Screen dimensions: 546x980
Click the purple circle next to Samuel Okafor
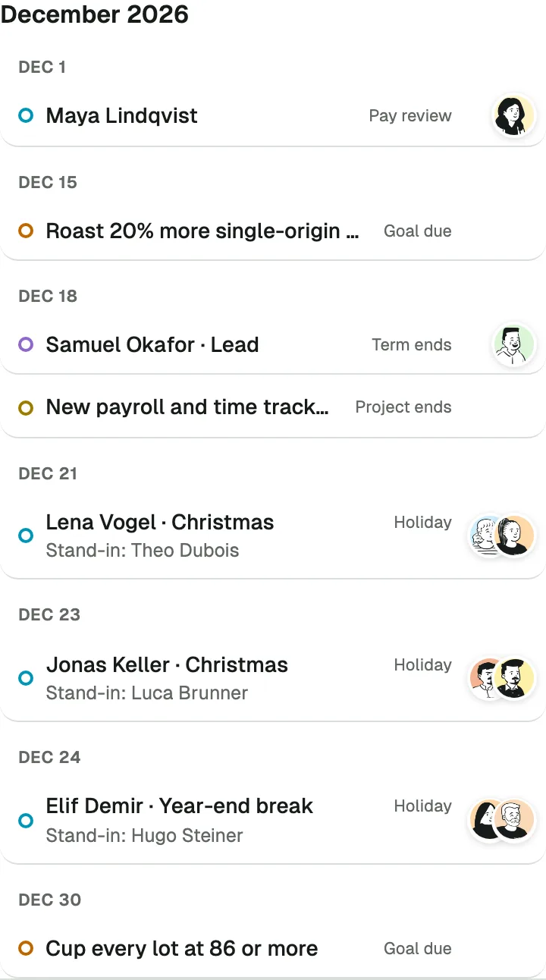pyautogui.click(x=26, y=344)
